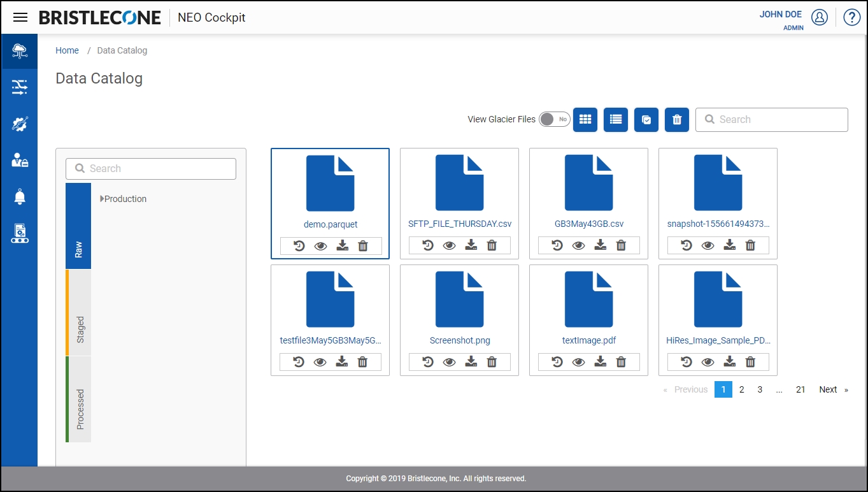This screenshot has height=492, width=868.
Task: Show history for testfile3May5GB3May5G file
Action: (x=299, y=362)
